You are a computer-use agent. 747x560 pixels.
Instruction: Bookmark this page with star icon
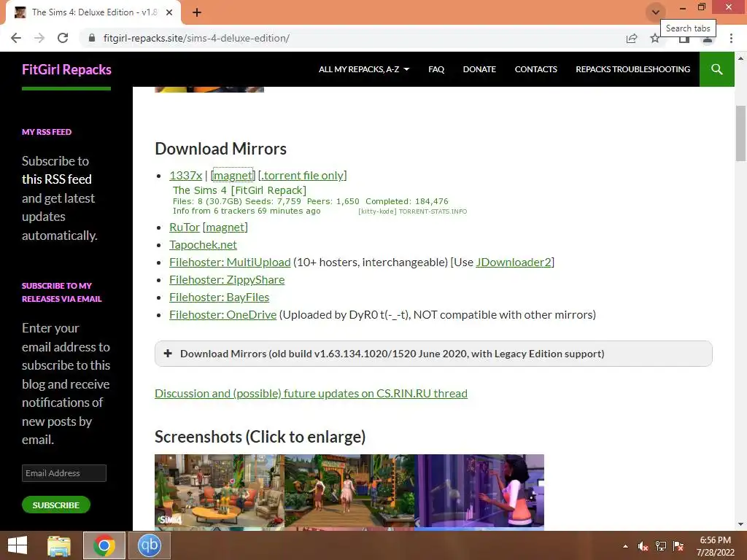point(655,38)
